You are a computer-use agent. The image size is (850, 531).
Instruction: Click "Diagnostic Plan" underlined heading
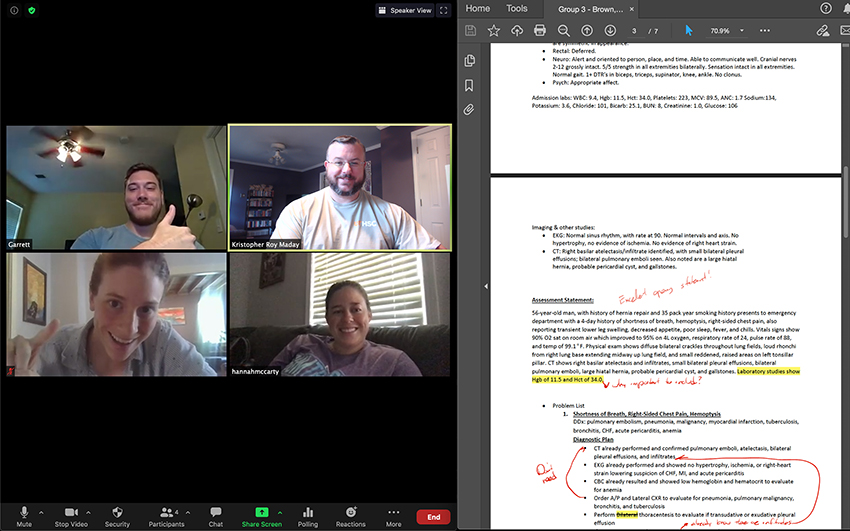[593, 439]
